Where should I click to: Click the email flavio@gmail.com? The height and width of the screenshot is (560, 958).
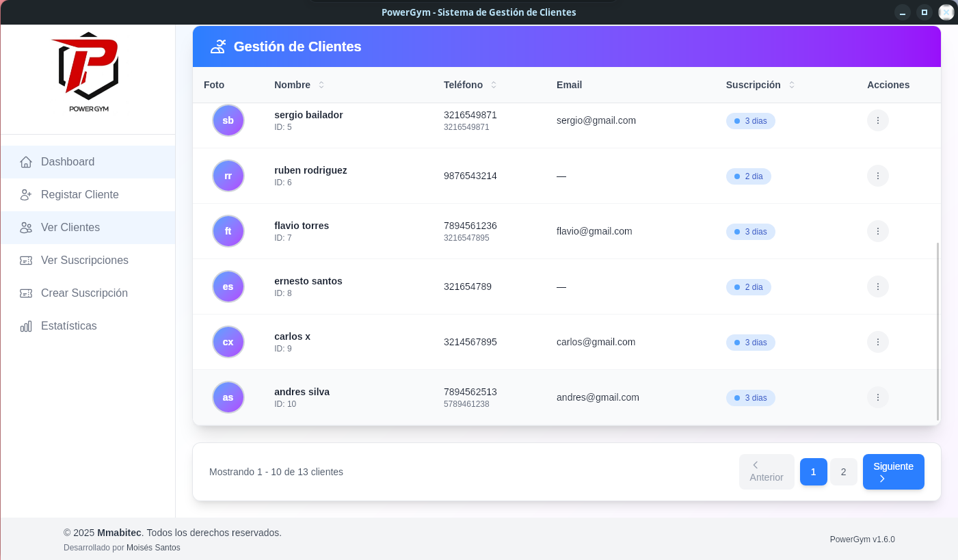coord(594,231)
